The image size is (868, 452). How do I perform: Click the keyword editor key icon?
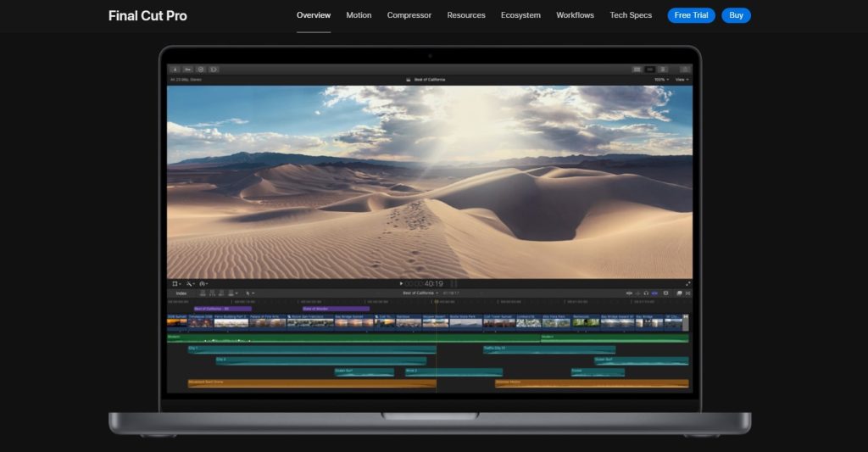187,69
